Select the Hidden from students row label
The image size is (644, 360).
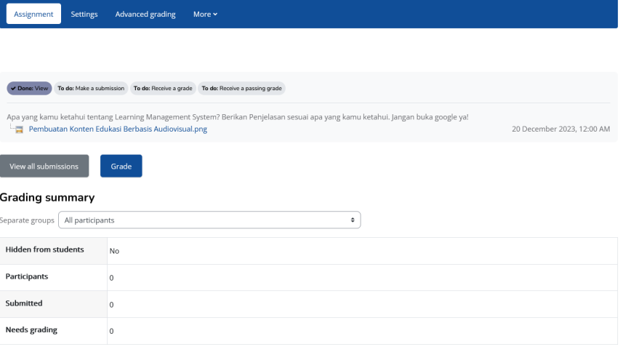[x=44, y=250]
